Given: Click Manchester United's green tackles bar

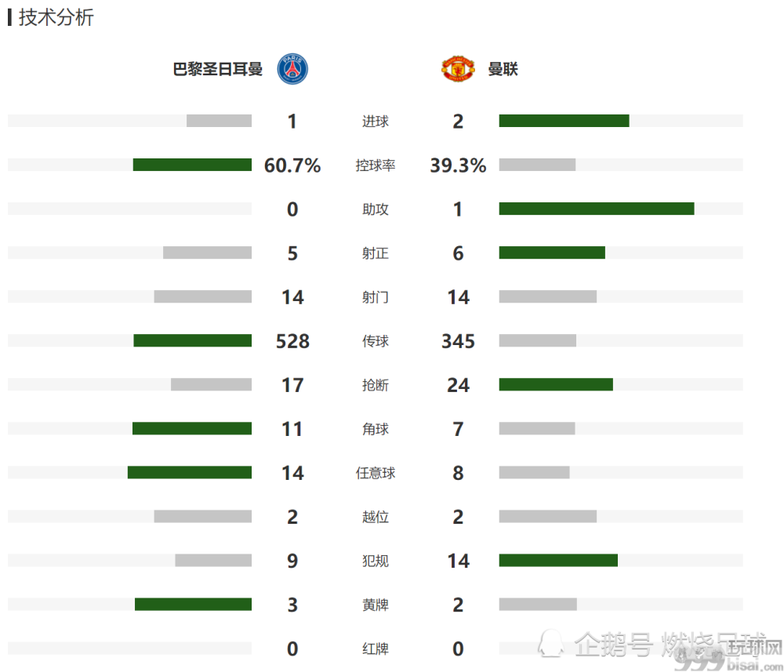Looking at the screenshot, I should pyautogui.click(x=556, y=384).
